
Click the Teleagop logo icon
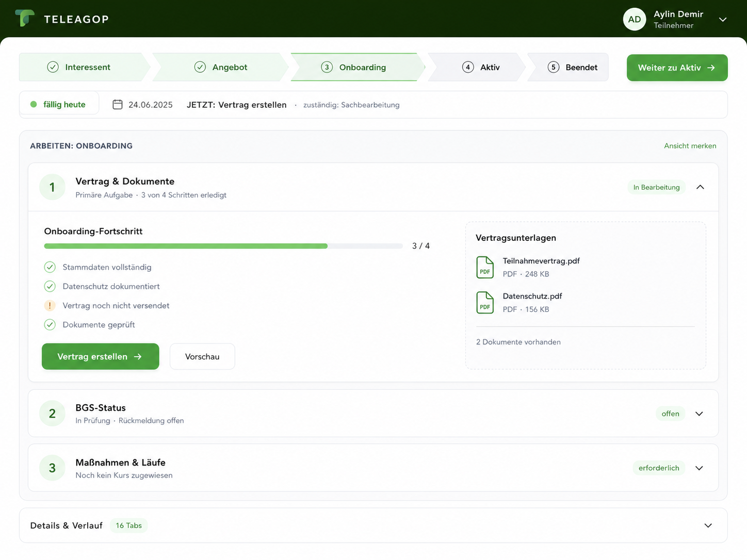[24, 18]
